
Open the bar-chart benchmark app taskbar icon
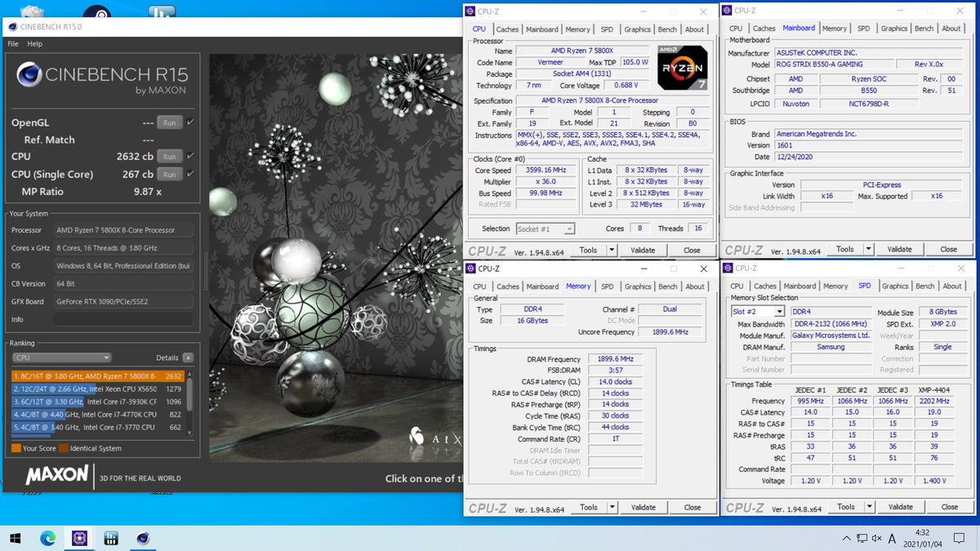coord(111,538)
